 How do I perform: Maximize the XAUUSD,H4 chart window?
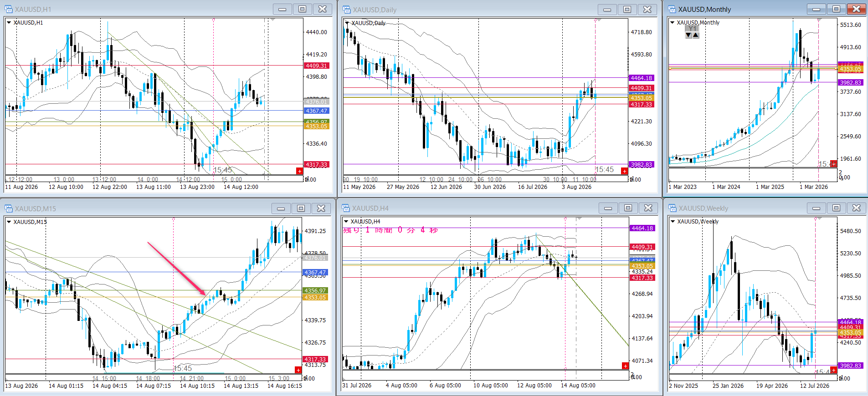628,208
